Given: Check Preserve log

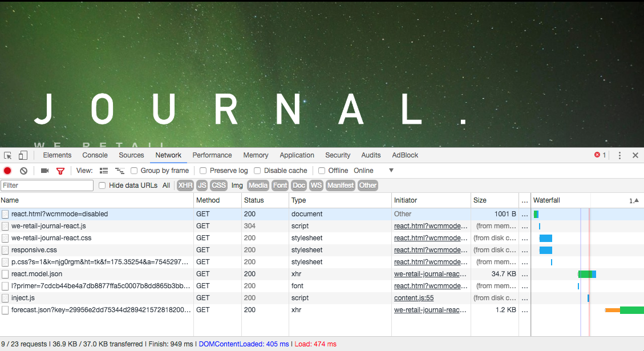Looking at the screenshot, I should [203, 171].
